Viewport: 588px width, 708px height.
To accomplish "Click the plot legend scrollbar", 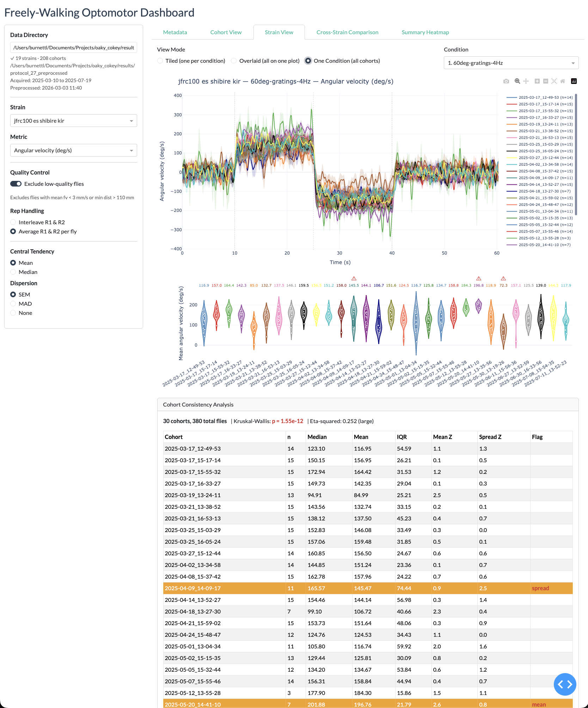I will coord(576,154).
